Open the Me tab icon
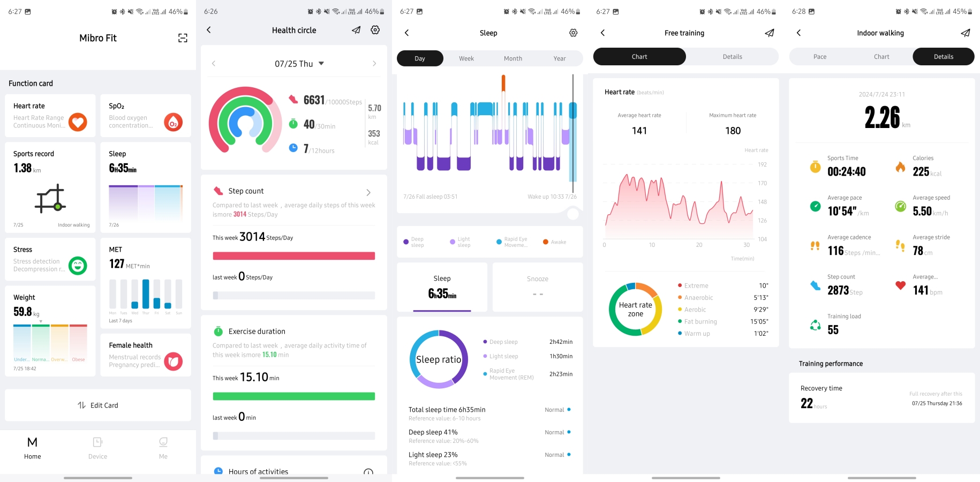The width and height of the screenshot is (980, 482). [163, 442]
